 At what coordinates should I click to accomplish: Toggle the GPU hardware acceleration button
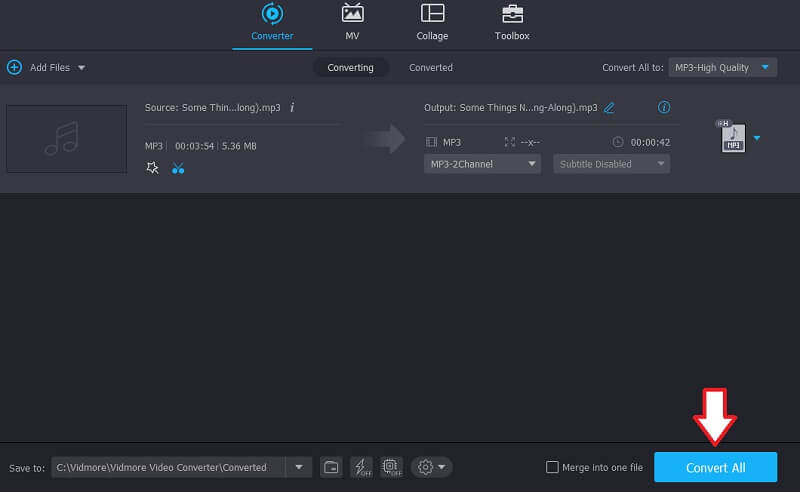391,467
